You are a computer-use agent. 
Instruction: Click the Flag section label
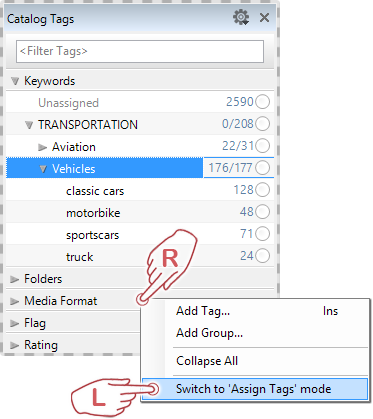(35, 323)
